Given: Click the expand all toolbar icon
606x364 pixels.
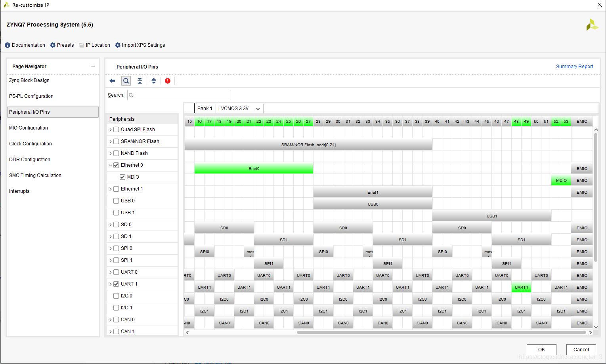Looking at the screenshot, I should click(154, 81).
